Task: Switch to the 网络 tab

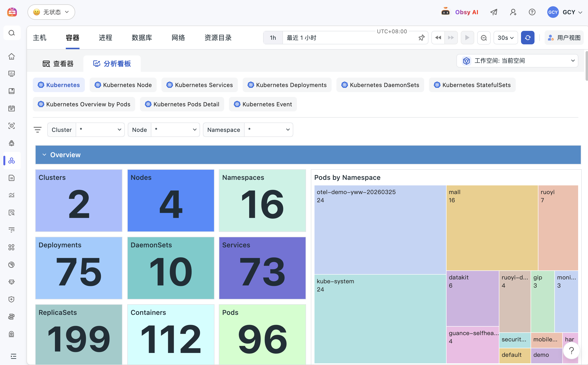Action: (x=178, y=38)
